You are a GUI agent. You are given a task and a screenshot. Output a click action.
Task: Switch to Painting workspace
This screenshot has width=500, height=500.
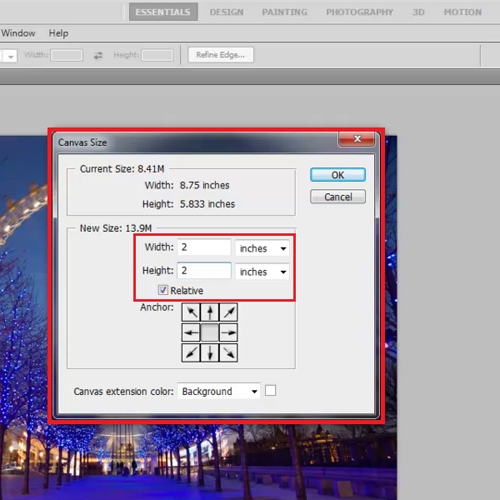(285, 12)
